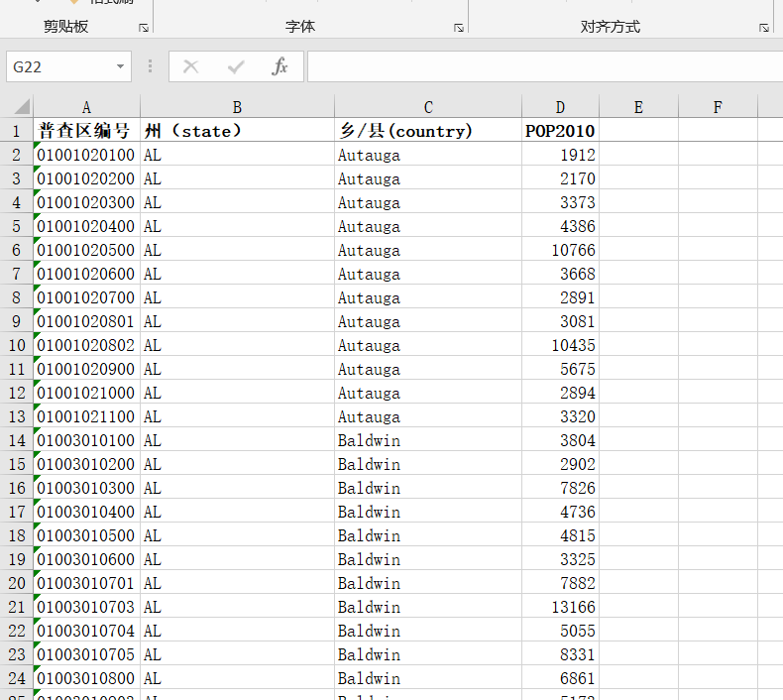
Task: Select row 14 header
Action: 17,440
